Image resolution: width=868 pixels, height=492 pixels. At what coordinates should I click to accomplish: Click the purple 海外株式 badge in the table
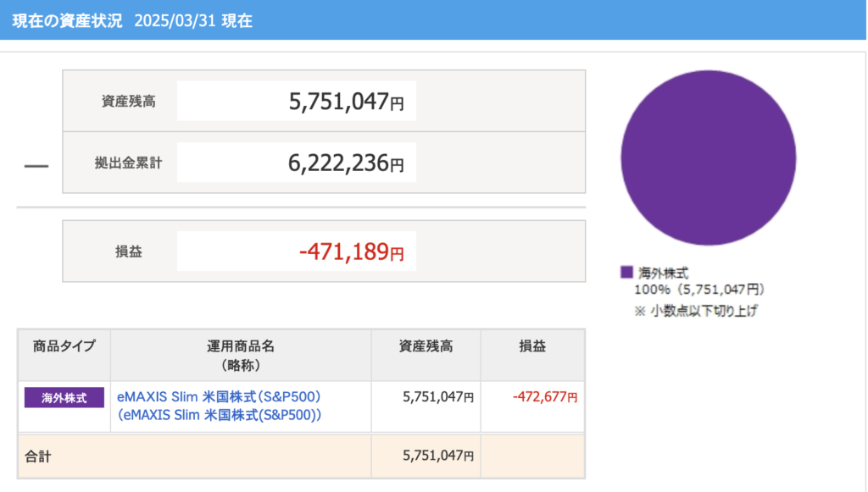[64, 397]
